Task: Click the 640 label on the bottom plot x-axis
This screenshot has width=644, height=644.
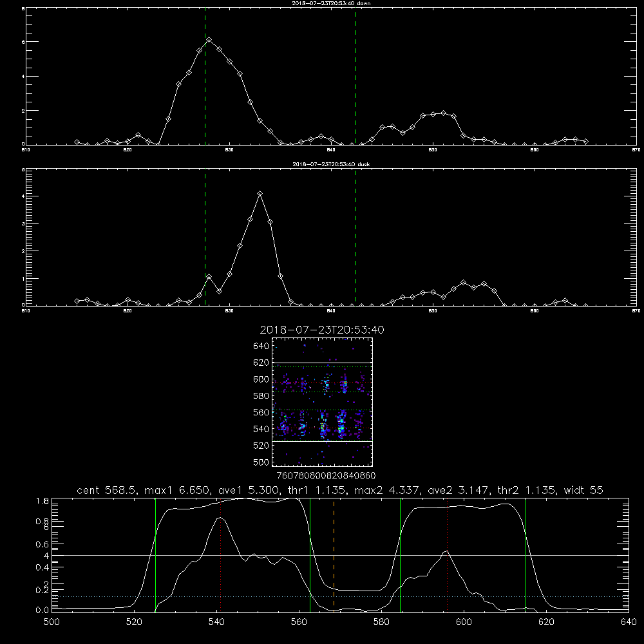Action: (629, 622)
